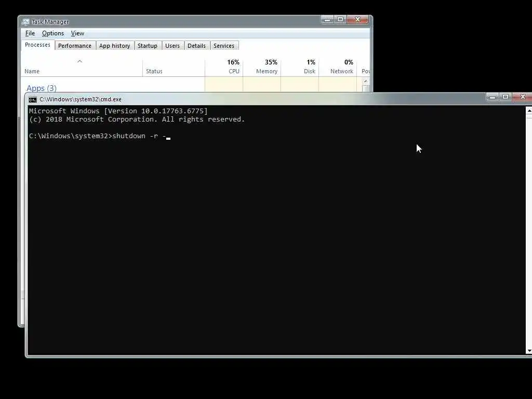Click the cmd.exe scrollbar up arrow
This screenshot has width=532, height=399.
tap(529, 111)
